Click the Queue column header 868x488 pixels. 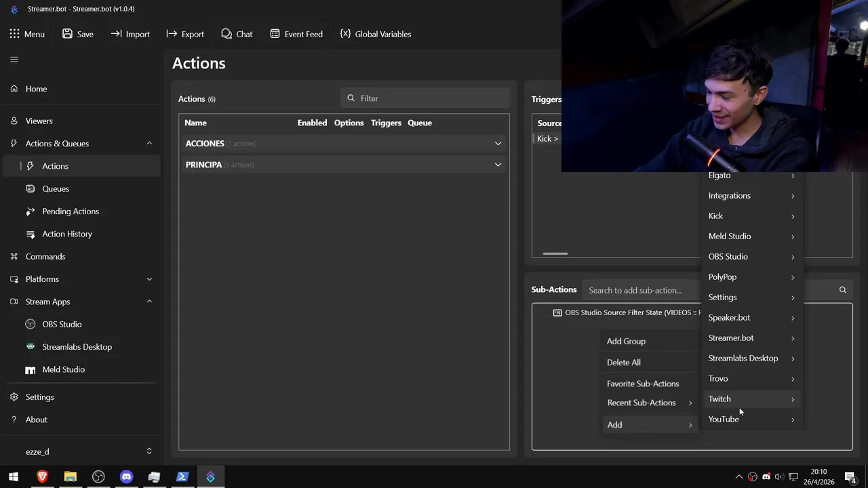point(420,123)
